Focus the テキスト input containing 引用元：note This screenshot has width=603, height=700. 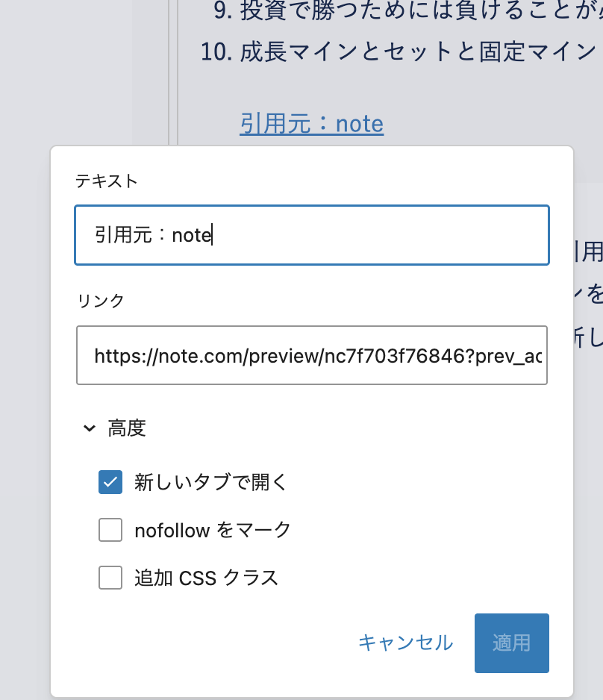pos(312,235)
